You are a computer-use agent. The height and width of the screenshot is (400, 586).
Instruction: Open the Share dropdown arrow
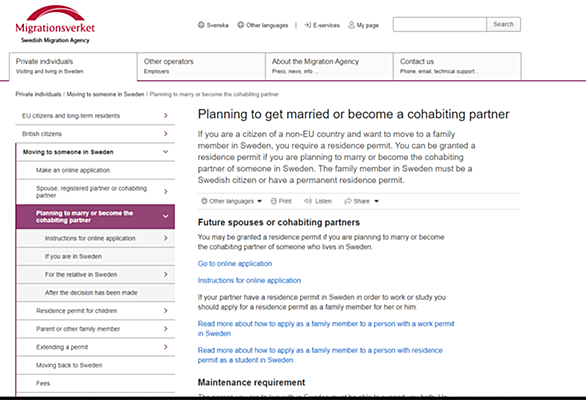pyautogui.click(x=376, y=201)
